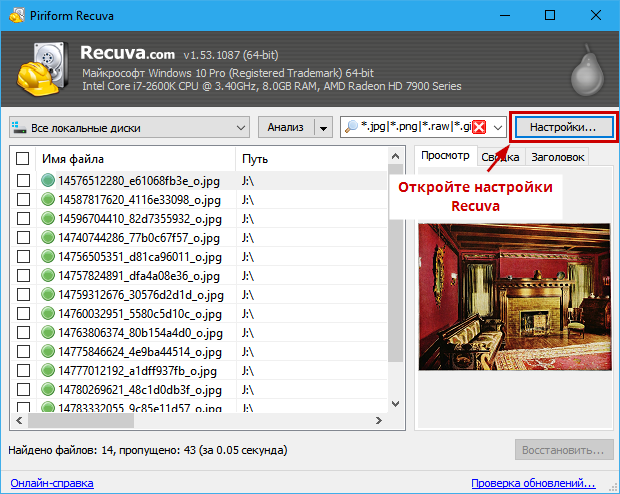This screenshot has height=494, width=620.
Task: Click the magnifier icon in filter box
Action: 351,127
